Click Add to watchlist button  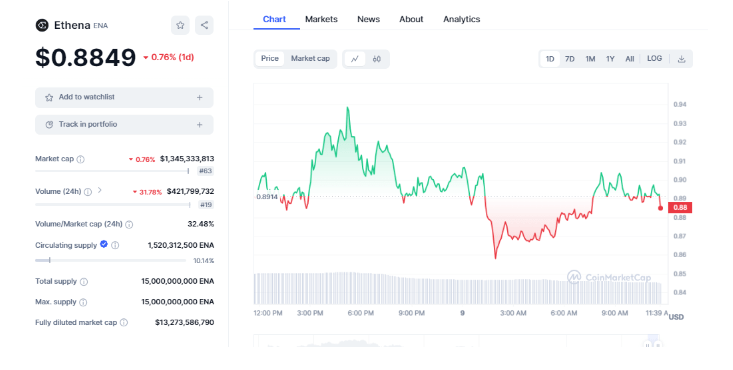124,97
